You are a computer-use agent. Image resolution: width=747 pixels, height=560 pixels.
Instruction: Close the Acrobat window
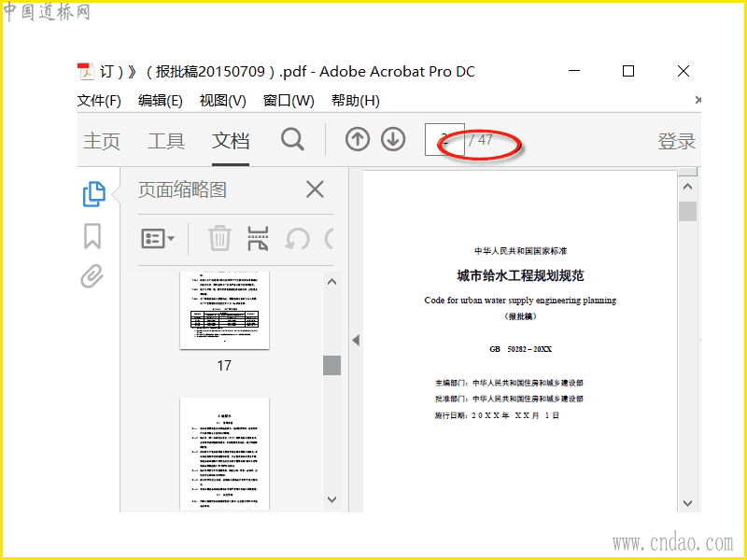coord(684,71)
